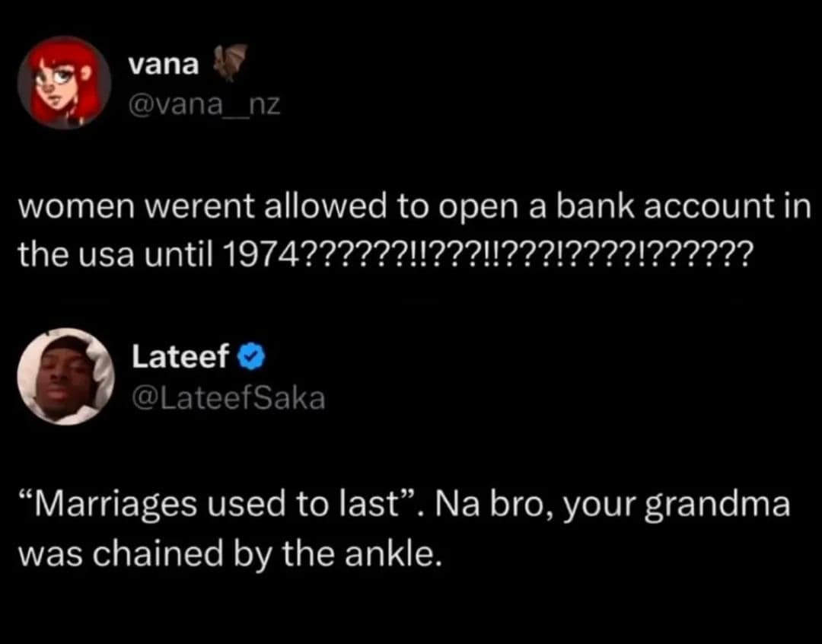Viewport: 822px width, 644px height.
Task: Click the bat emoji beside vana
Action: [x=229, y=62]
